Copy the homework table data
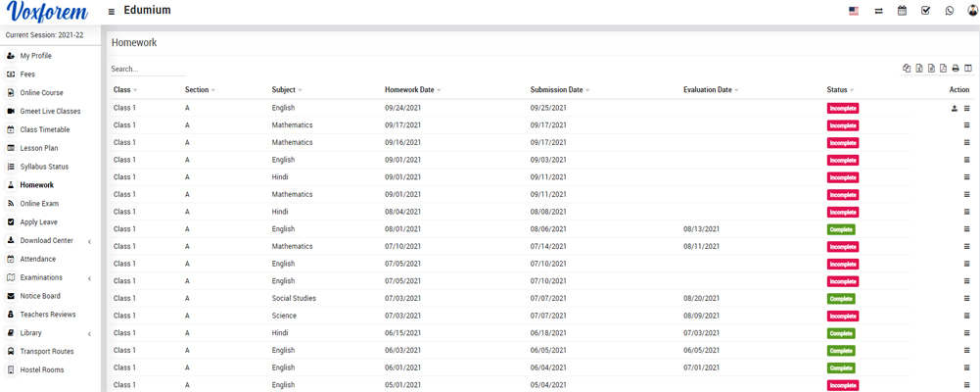 coord(907,69)
